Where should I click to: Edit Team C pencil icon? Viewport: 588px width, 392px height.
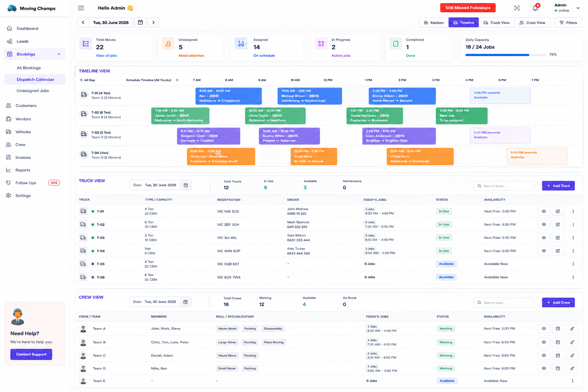(572, 356)
